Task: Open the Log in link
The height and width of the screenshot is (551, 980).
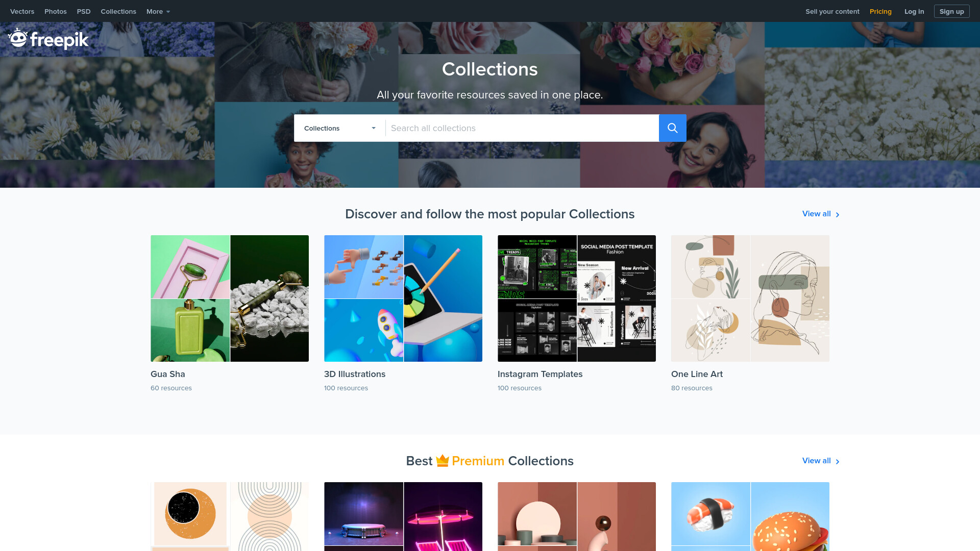Action: tap(914, 11)
